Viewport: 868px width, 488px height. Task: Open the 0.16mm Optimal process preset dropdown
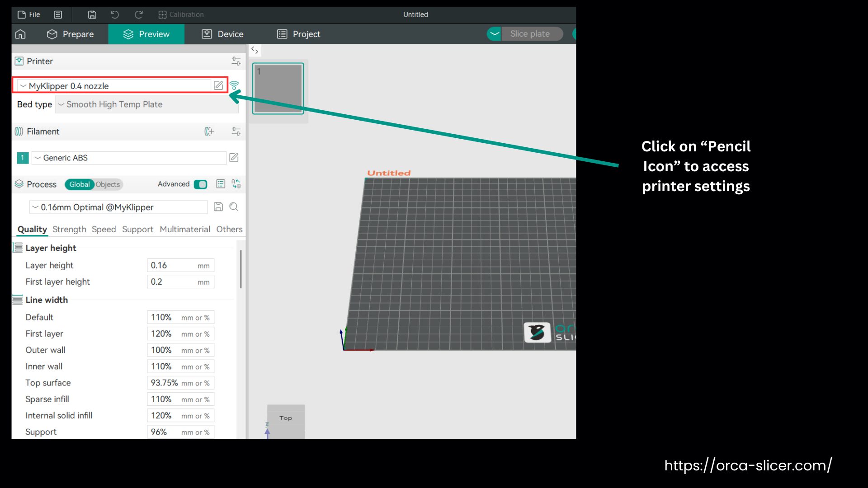(118, 207)
